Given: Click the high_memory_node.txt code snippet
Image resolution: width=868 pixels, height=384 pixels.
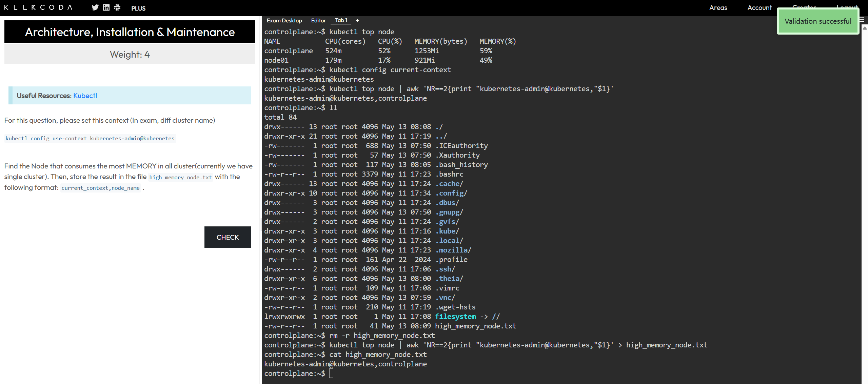Looking at the screenshot, I should (180, 177).
